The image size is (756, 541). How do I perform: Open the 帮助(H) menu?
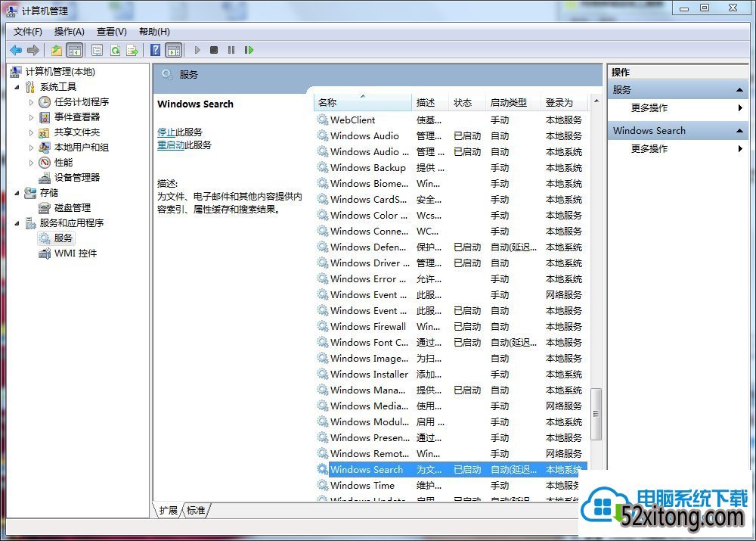154,32
